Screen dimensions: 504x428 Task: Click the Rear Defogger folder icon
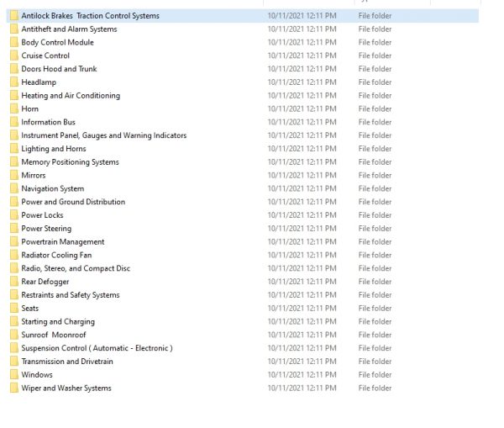click(x=13, y=282)
